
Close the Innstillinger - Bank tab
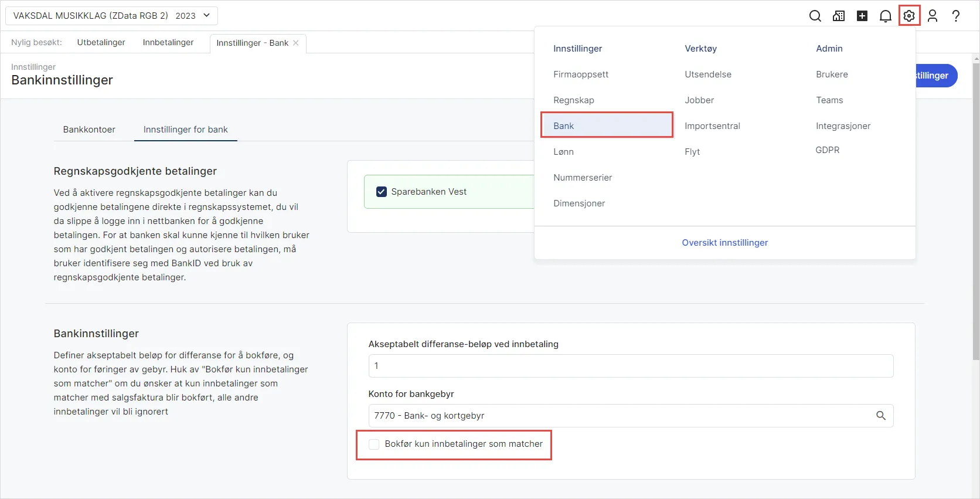[x=296, y=43]
